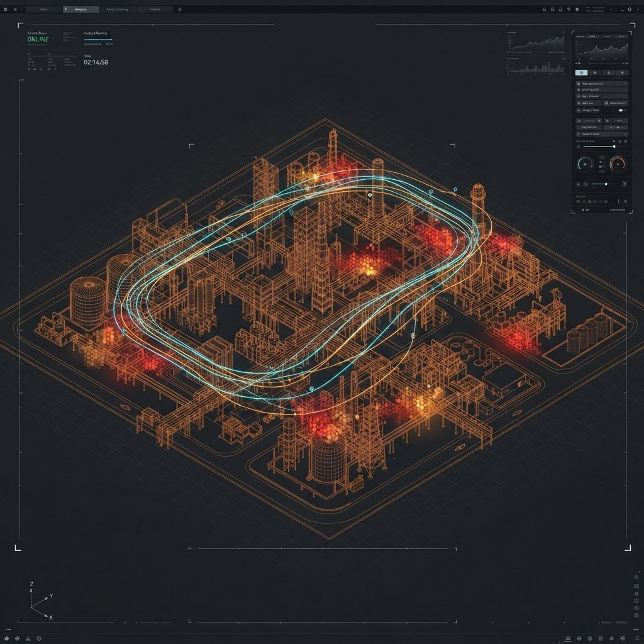Image resolution: width=644 pixels, height=644 pixels.
Task: Switch to the first tab in the top bar
Action: 44,9
